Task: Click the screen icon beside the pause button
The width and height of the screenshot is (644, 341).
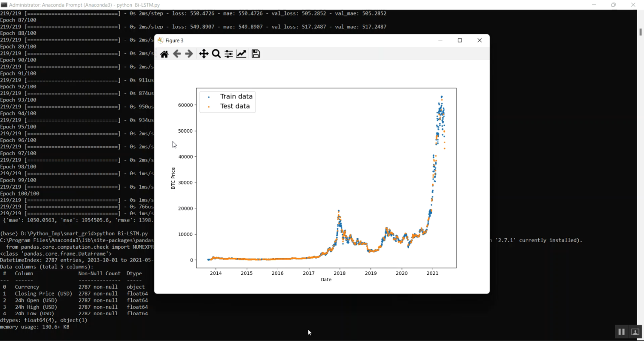Action: click(635, 332)
